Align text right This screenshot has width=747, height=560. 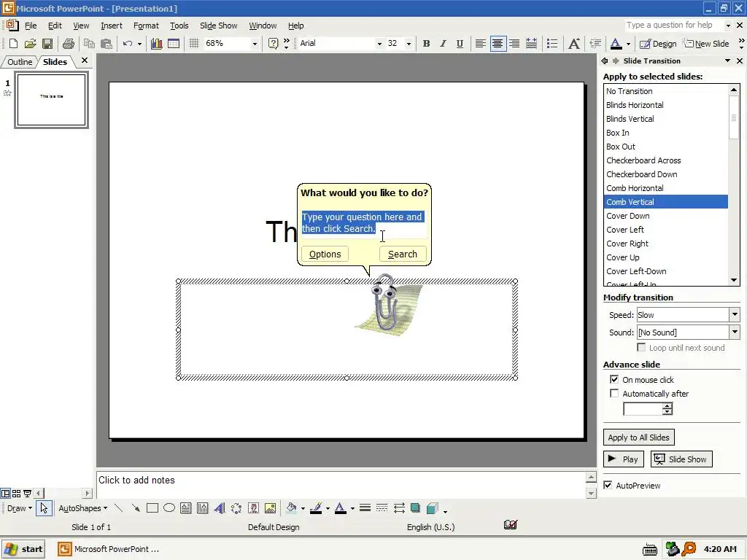[x=514, y=43]
